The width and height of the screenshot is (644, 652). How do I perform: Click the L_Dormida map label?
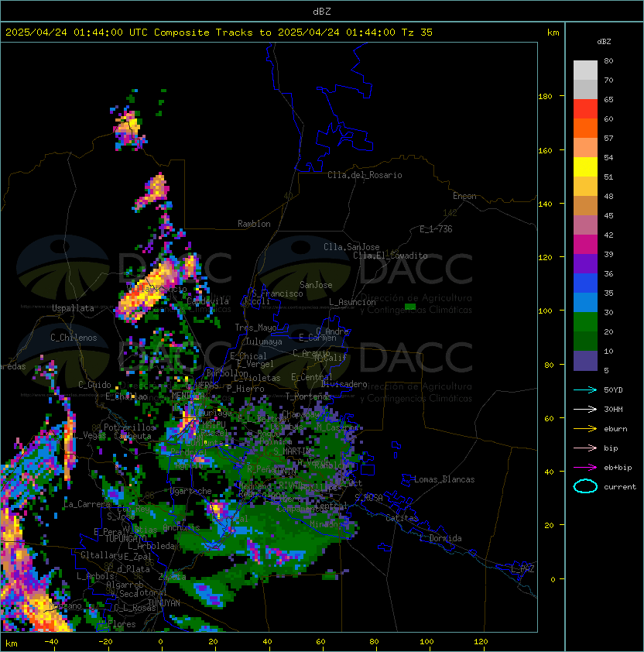click(440, 538)
